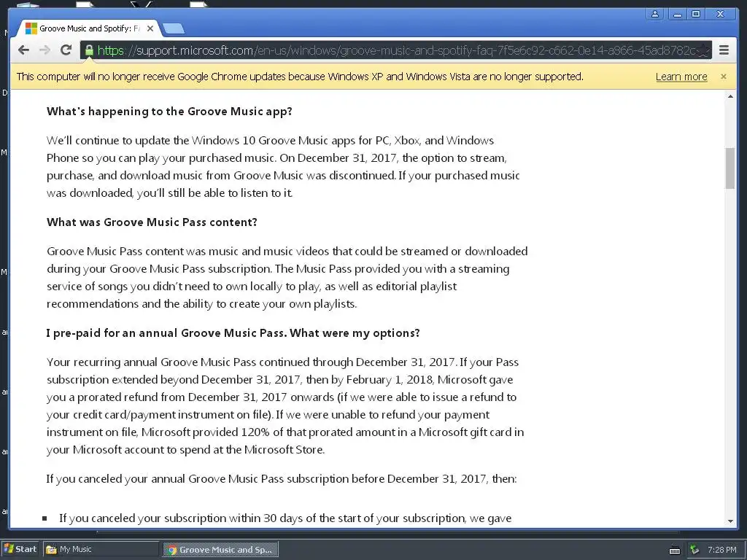747x560 pixels.
Task: Click the page scrollbar thumb
Action: [x=729, y=168]
